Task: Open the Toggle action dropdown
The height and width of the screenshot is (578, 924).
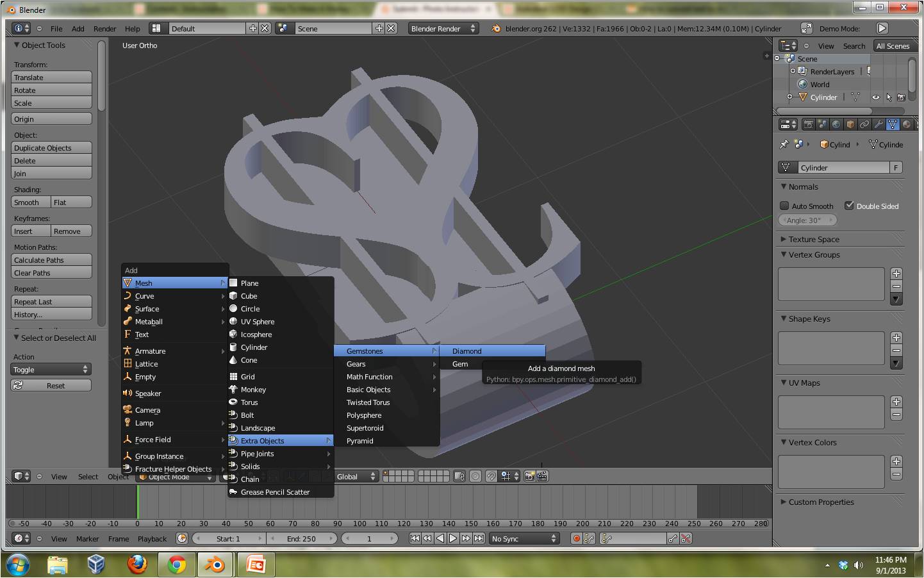Action: pos(51,369)
